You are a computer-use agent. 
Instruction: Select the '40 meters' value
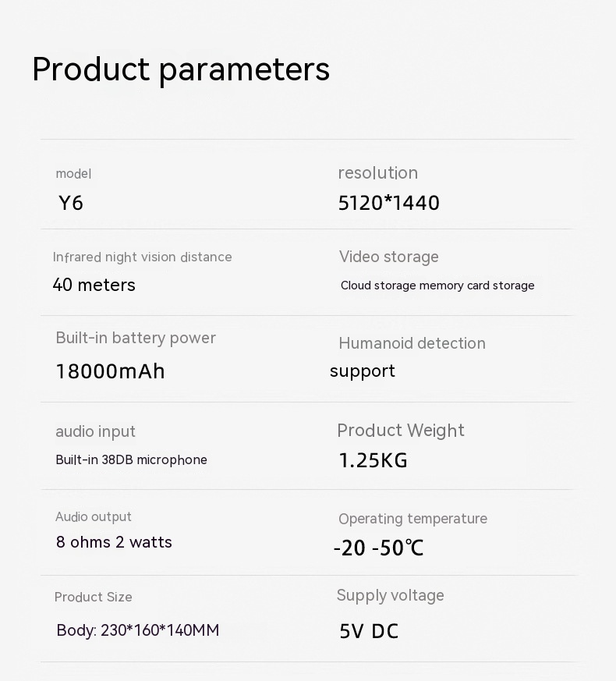click(x=94, y=286)
